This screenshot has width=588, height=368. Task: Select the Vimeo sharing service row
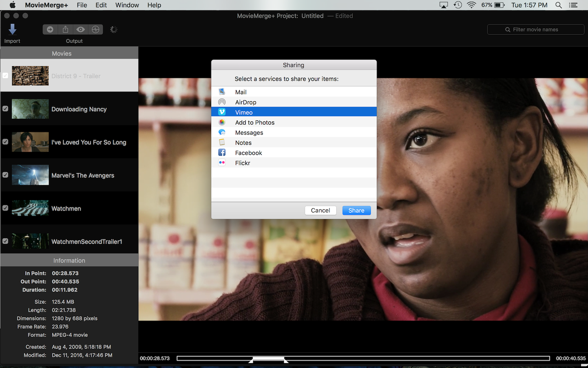pyautogui.click(x=294, y=112)
